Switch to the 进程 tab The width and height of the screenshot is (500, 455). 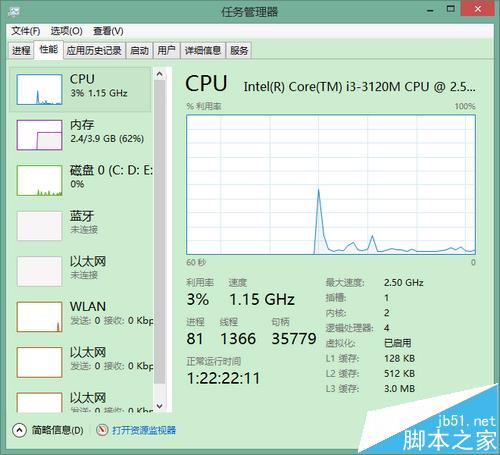(x=21, y=50)
